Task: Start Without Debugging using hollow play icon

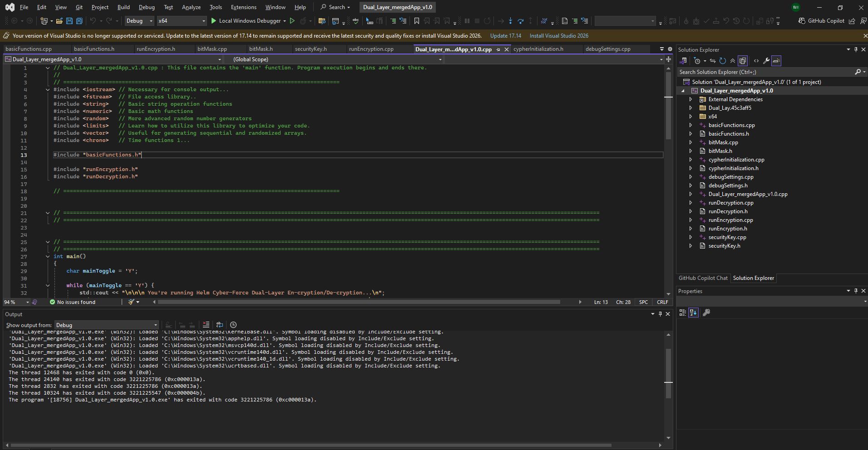Action: (x=292, y=21)
